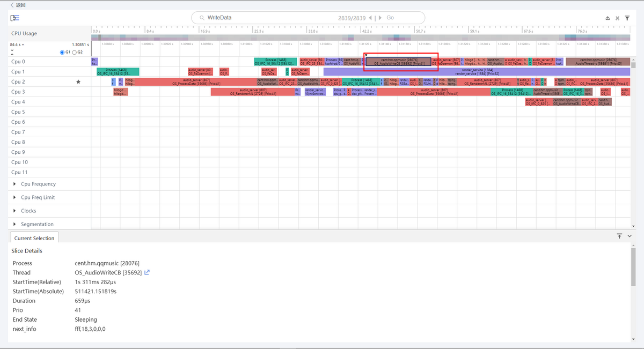Click the sidebar menu toggle icon
Viewport: 644px width, 349px height.
(15, 18)
